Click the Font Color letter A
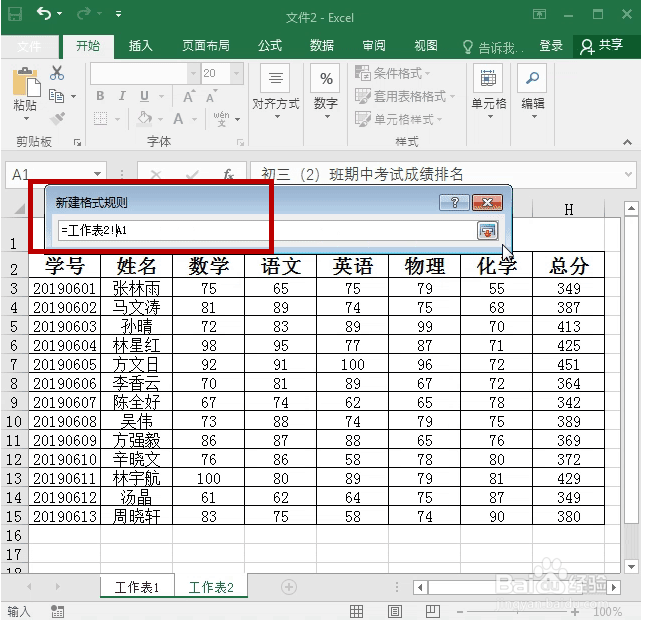The height and width of the screenshot is (627, 646). click(x=178, y=119)
